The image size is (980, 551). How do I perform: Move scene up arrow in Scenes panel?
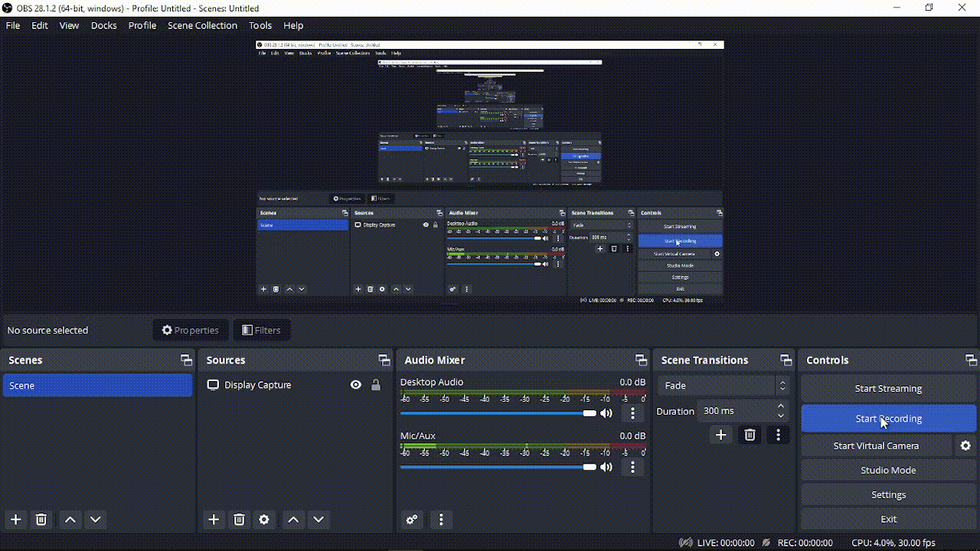pos(70,520)
